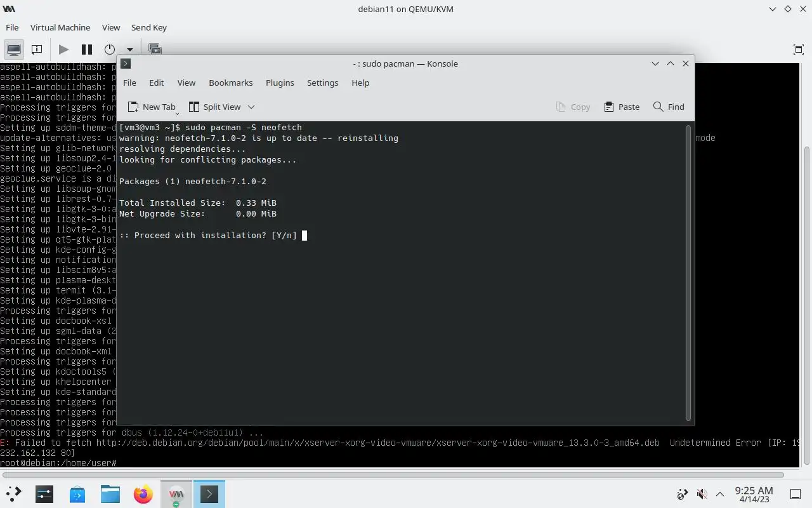The image size is (812, 508).
Task: Expand hidden system tray icons
Action: click(x=720, y=494)
